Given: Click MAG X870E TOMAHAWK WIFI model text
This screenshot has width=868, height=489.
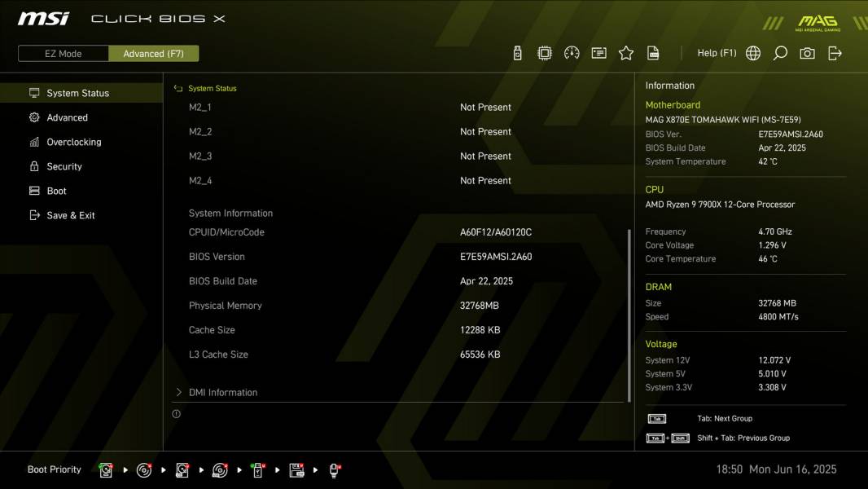Looking at the screenshot, I should click(x=723, y=120).
